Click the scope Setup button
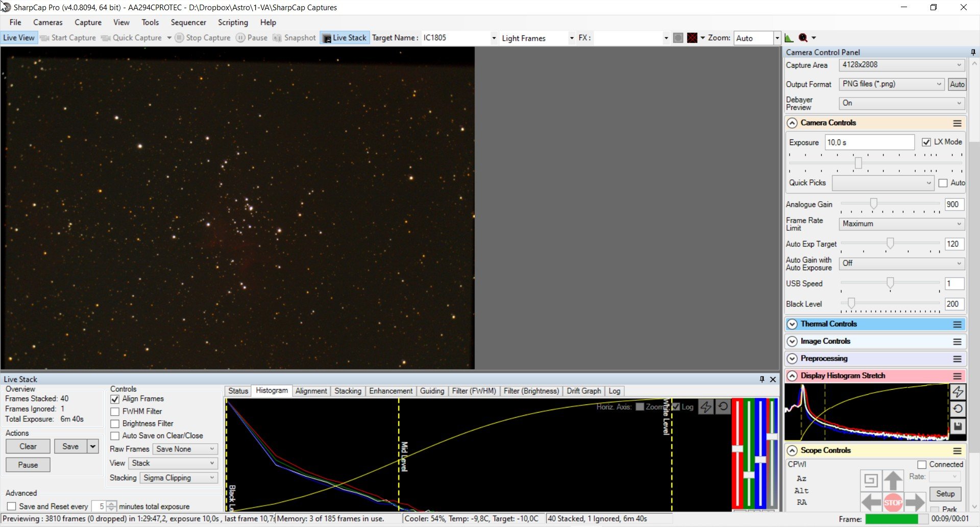This screenshot has width=980, height=527. click(x=945, y=494)
